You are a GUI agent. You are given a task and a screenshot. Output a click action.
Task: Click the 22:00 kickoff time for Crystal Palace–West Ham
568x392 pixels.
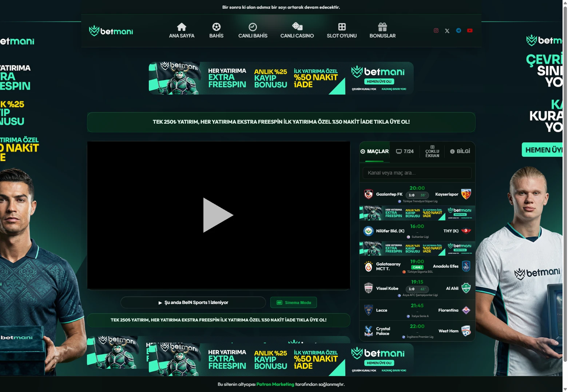click(x=417, y=327)
